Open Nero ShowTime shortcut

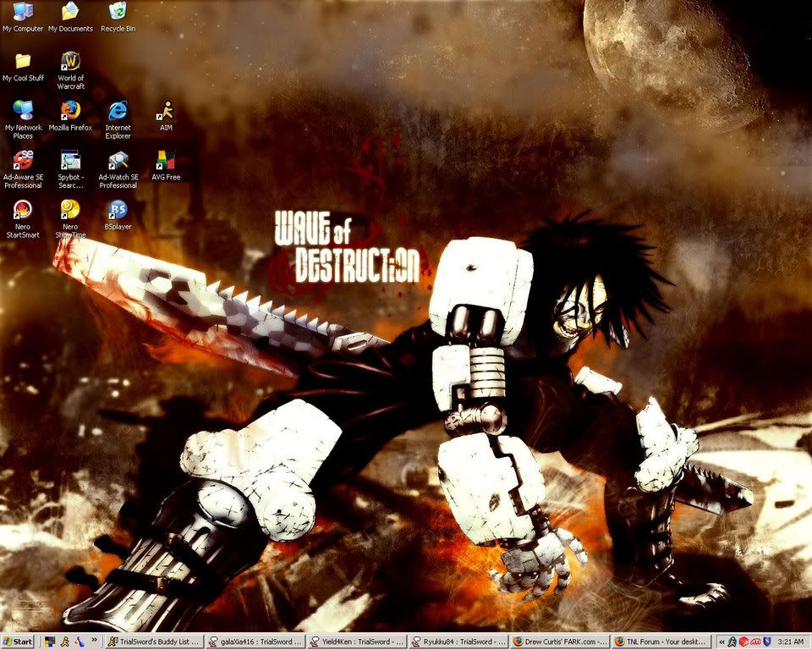tap(70, 218)
